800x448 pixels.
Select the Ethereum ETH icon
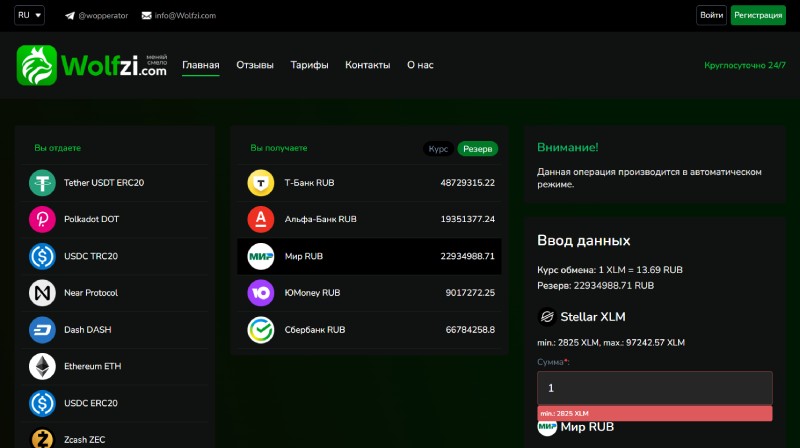click(43, 366)
